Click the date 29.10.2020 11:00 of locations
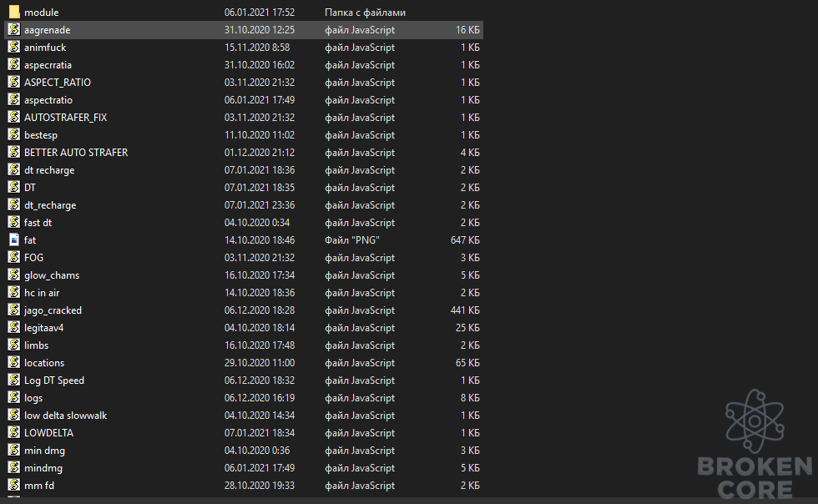This screenshot has width=818, height=504. click(x=260, y=363)
